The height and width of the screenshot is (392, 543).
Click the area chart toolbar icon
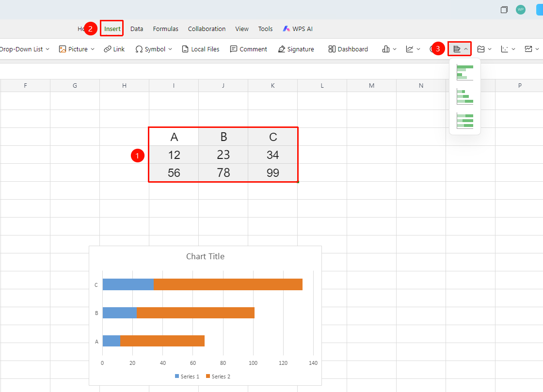480,49
